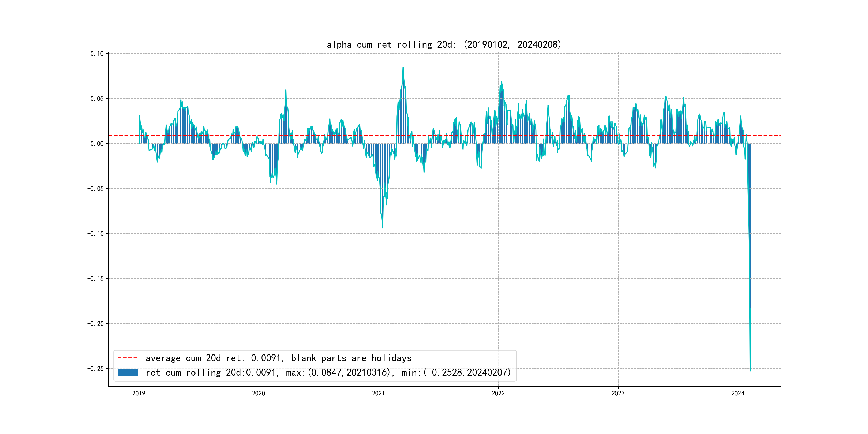Click the -0.20 y-axis tick label
The height and width of the screenshot is (434, 868).
[96, 323]
